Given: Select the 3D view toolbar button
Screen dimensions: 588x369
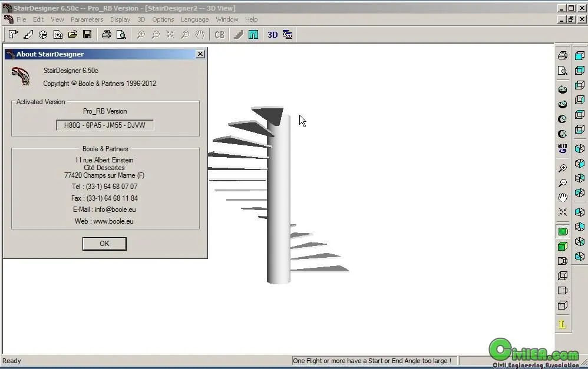Looking at the screenshot, I should pos(273,35).
